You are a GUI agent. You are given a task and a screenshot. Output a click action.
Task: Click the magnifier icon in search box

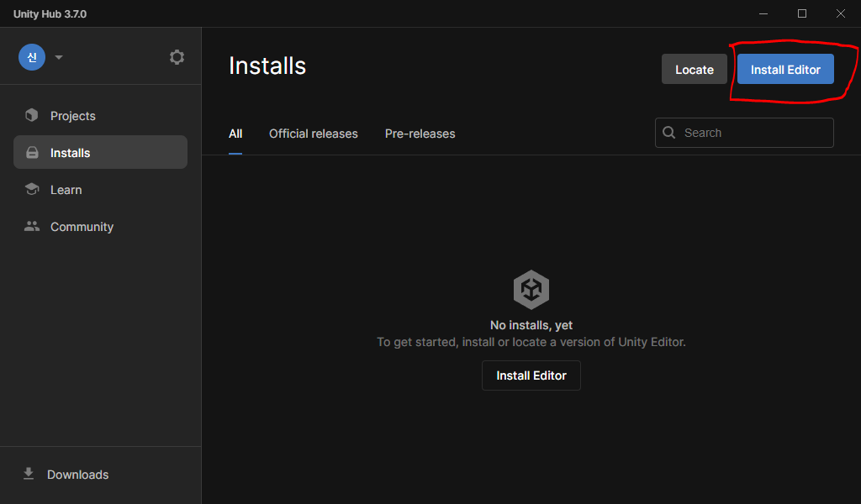point(669,133)
